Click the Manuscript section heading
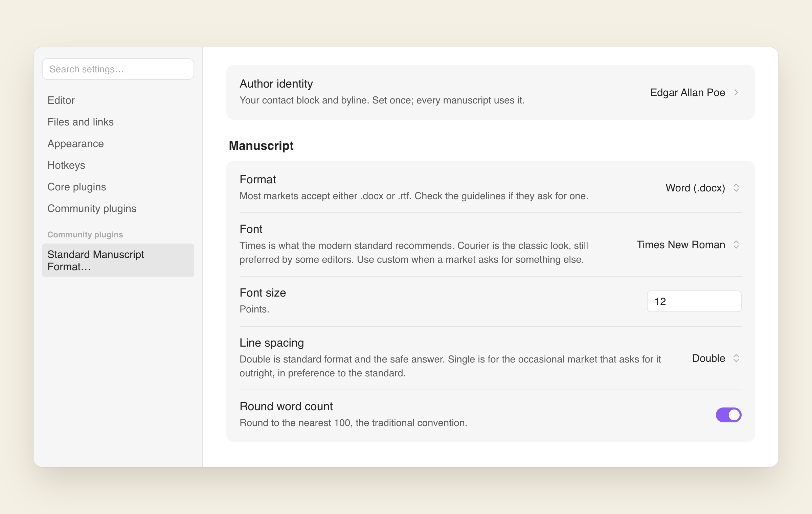Viewport: 812px width, 514px height. tap(261, 145)
